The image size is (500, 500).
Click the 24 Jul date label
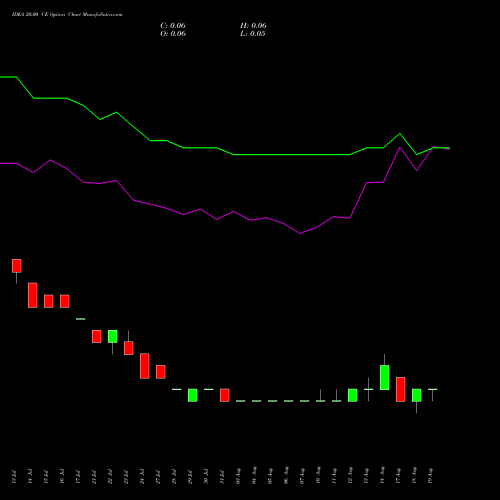142,477
